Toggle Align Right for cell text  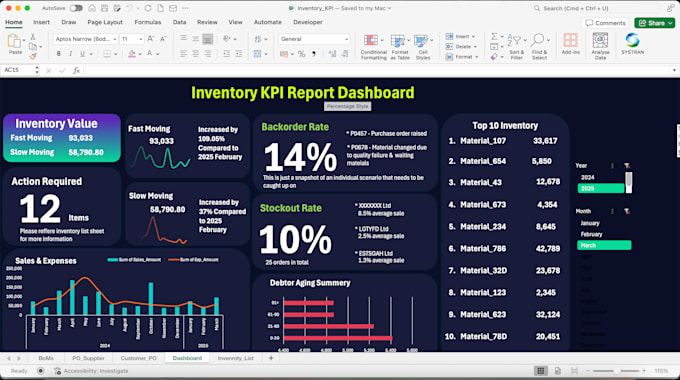pyautogui.click(x=208, y=54)
